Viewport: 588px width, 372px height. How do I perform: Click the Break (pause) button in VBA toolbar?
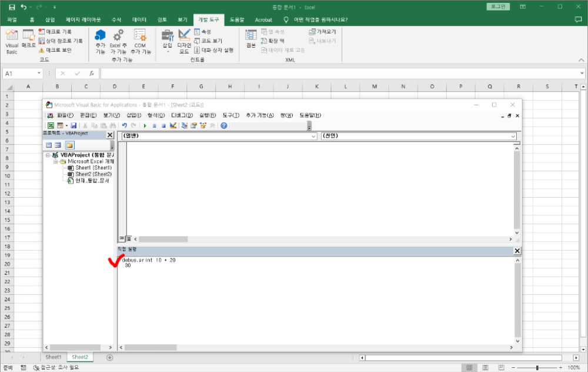[x=154, y=125]
